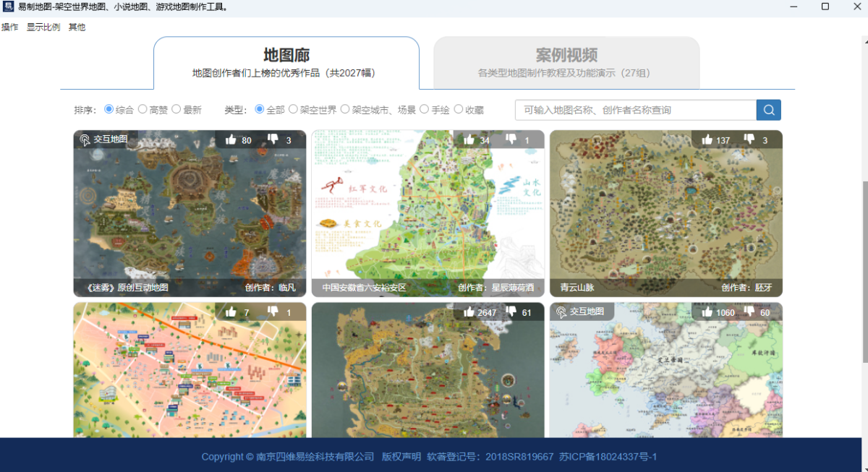Thumbs down the 《迷雾》原创互动地图 map
The width and height of the screenshot is (868, 472).
tap(273, 140)
